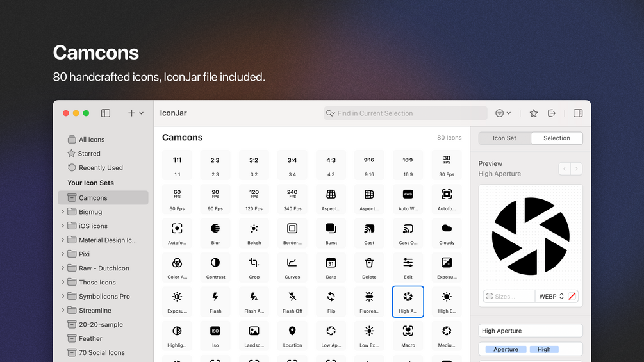Open the add (+) dropdown menu
Screen dimensions: 644x362
tap(136, 113)
